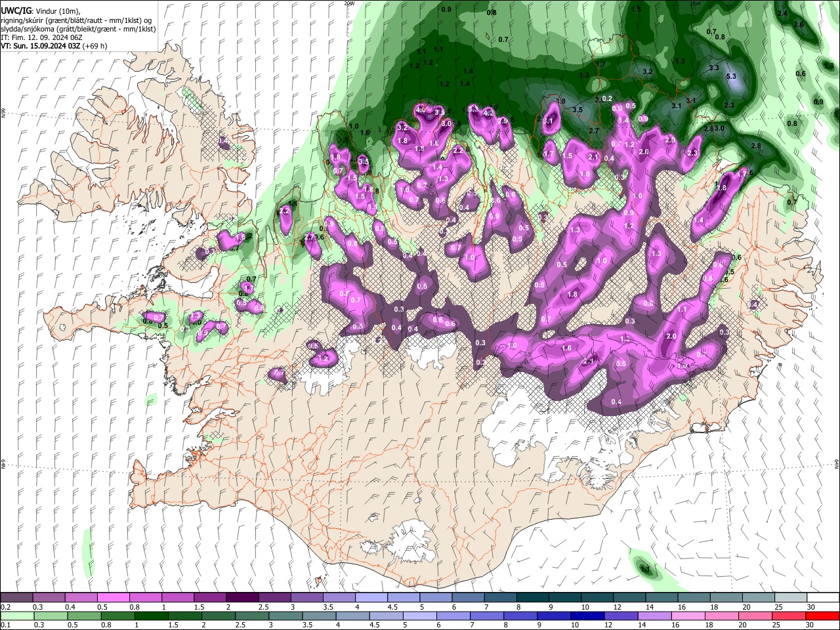Click the "0.1" label of the rain legend
Screen dimensions: 840x630
pyautogui.click(x=5, y=625)
